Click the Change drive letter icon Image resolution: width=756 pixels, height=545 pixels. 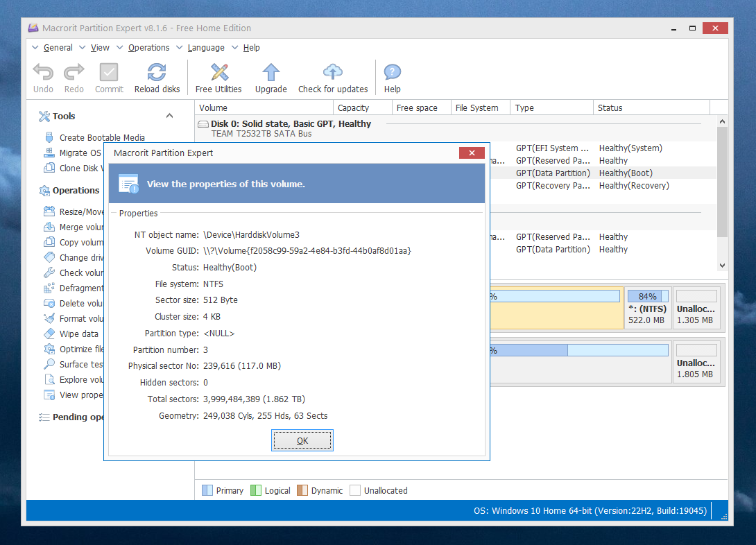[x=49, y=257]
